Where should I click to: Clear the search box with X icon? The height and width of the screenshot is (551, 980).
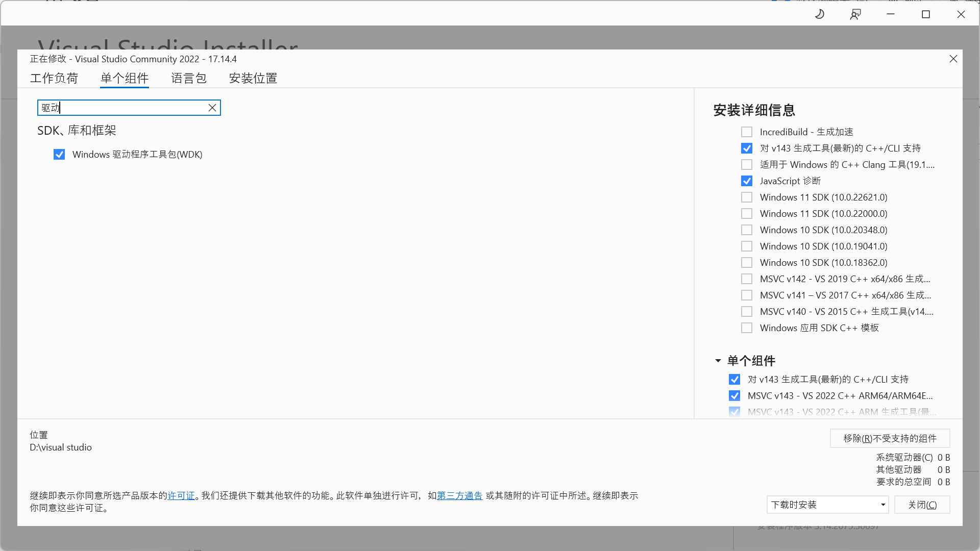click(x=212, y=108)
